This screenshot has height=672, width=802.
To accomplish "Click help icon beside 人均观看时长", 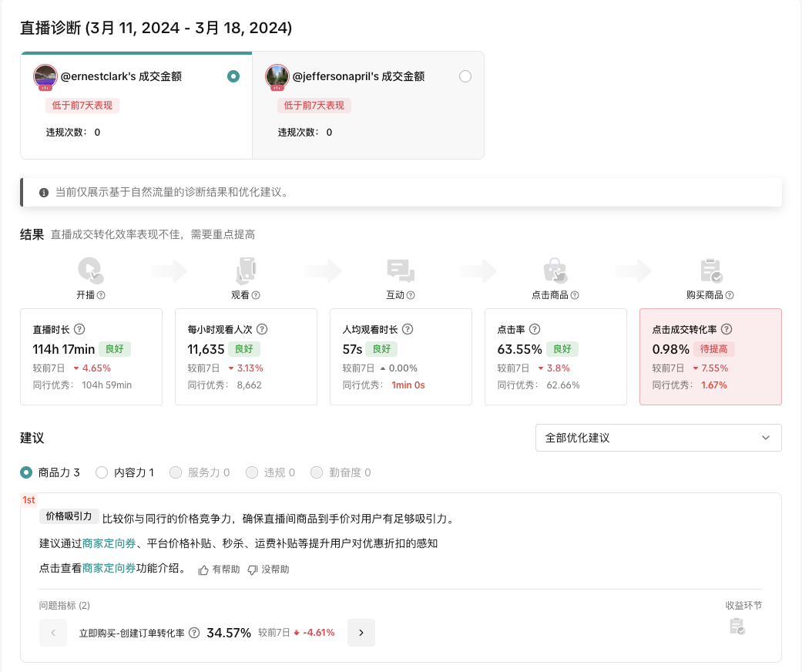I will click(408, 329).
